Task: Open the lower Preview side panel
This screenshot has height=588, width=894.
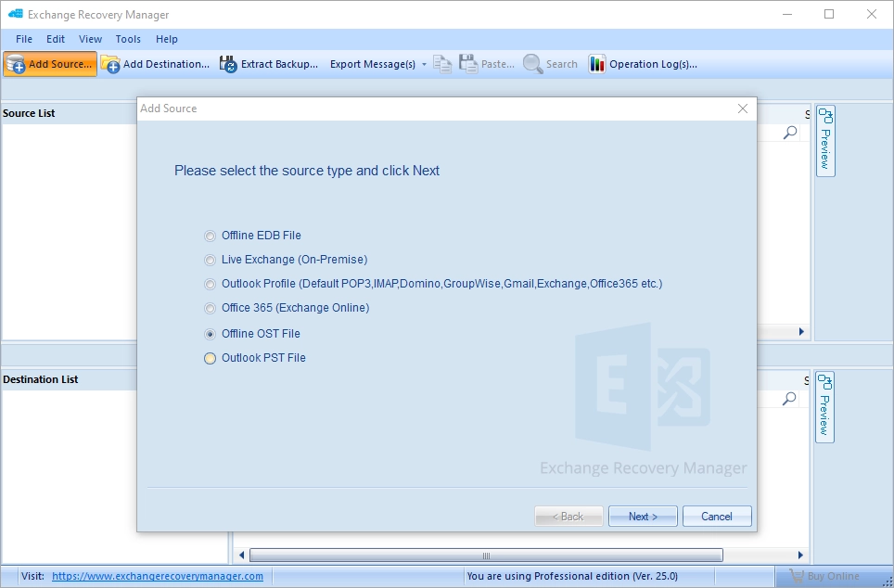Action: [824, 407]
